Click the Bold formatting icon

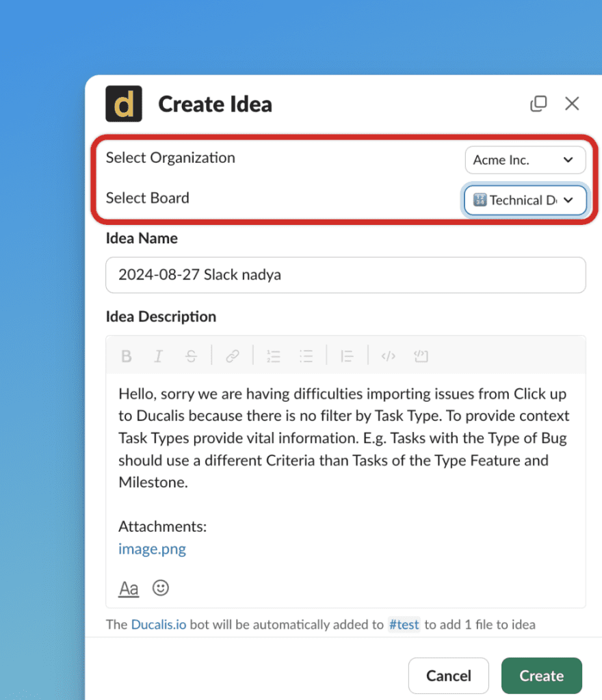(127, 356)
